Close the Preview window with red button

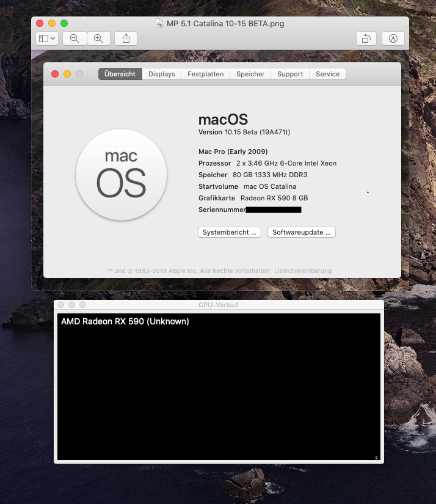coord(40,23)
